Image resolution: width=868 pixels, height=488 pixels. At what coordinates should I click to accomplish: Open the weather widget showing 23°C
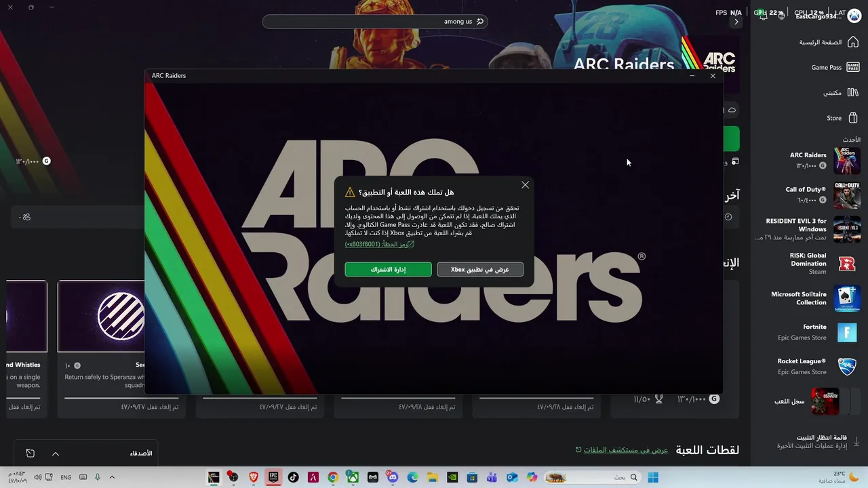(838, 477)
